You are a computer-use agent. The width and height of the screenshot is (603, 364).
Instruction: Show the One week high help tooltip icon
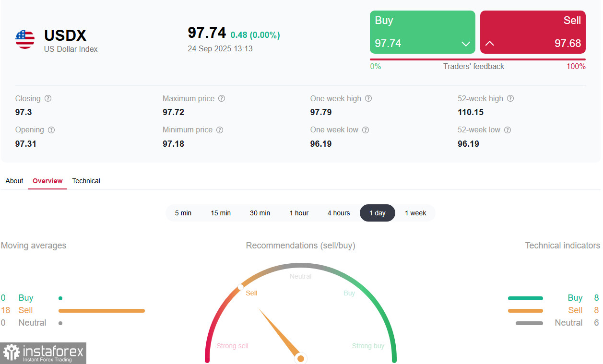pyautogui.click(x=368, y=98)
